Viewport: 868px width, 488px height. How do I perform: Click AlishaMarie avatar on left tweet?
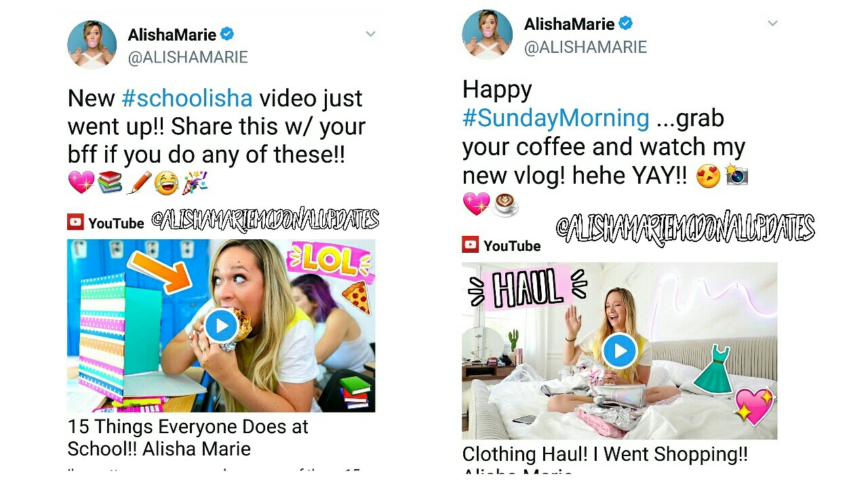point(92,45)
